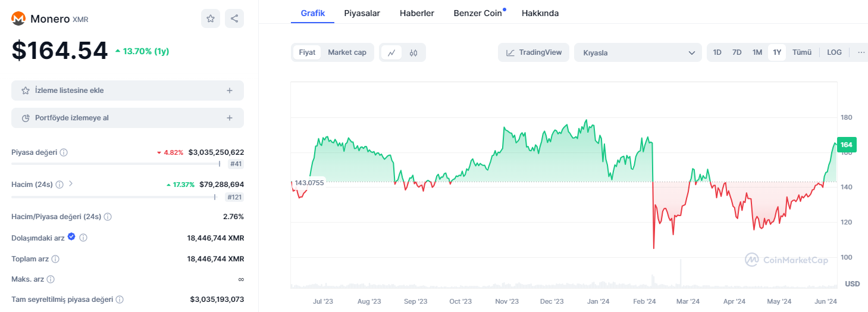Click info icon beside Tam seyreltilmiş piyasa değeri

pos(120,299)
